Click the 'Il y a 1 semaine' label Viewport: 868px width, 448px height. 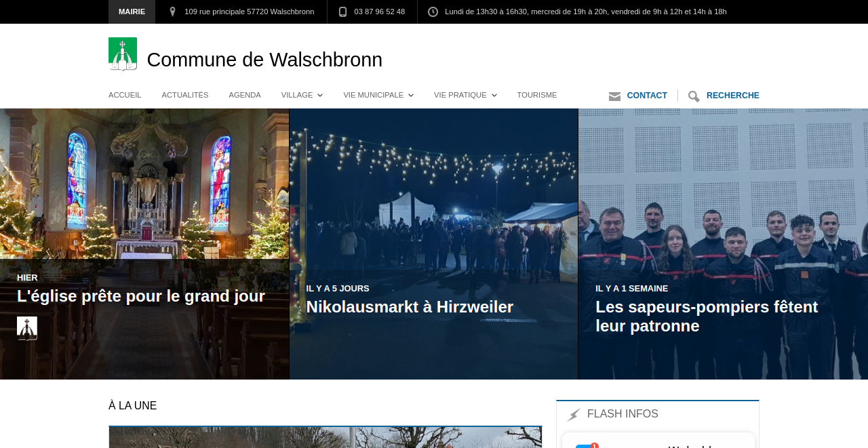[632, 289]
